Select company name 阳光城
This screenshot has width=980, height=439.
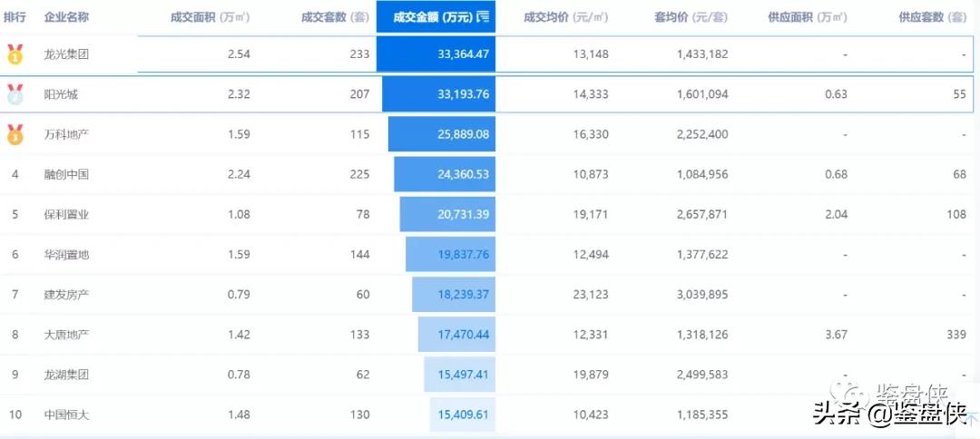coord(61,94)
